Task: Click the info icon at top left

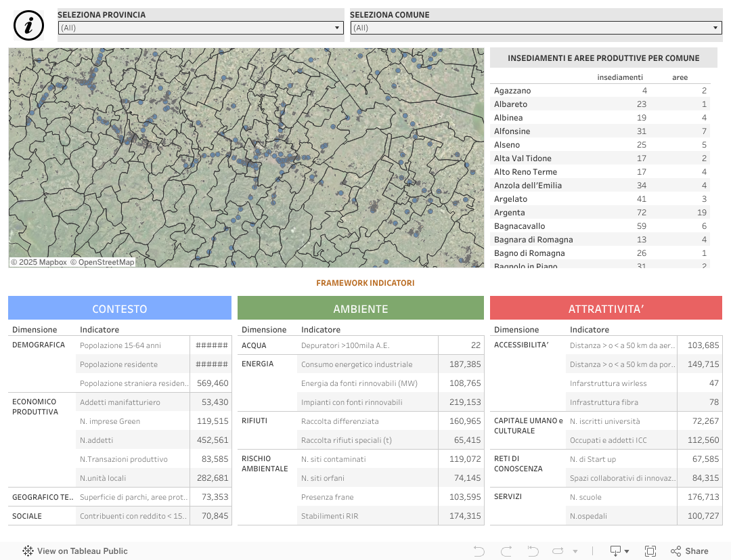Action: [x=28, y=26]
